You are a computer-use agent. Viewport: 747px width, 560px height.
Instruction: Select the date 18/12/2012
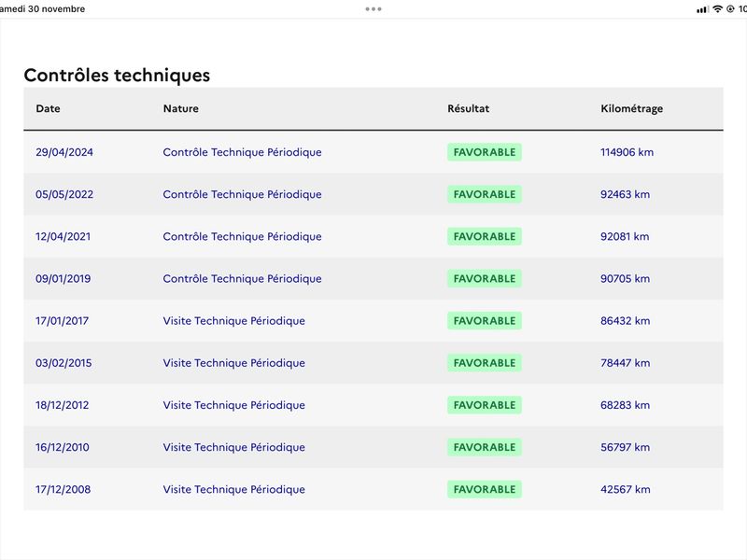coord(62,405)
